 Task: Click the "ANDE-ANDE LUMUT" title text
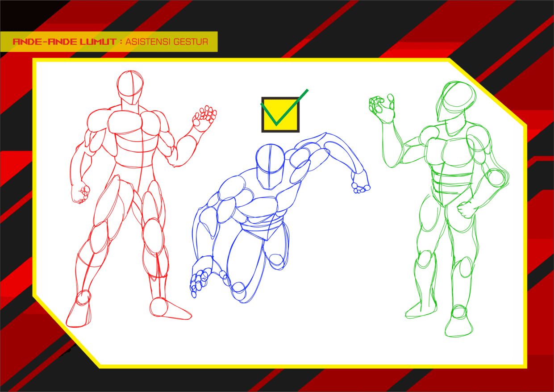(64, 42)
